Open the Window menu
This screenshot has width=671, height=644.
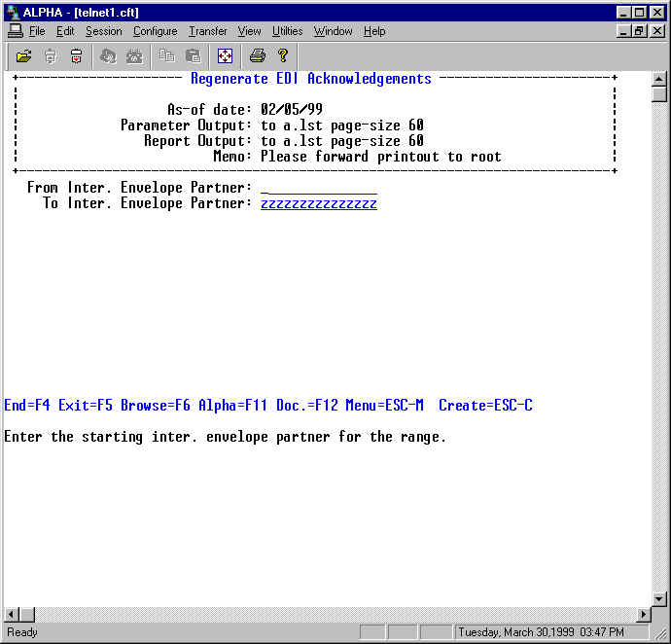333,31
